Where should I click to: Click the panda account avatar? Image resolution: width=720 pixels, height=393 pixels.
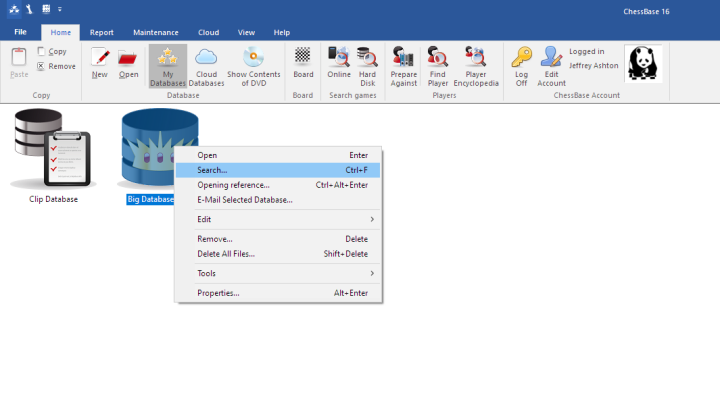pos(643,64)
